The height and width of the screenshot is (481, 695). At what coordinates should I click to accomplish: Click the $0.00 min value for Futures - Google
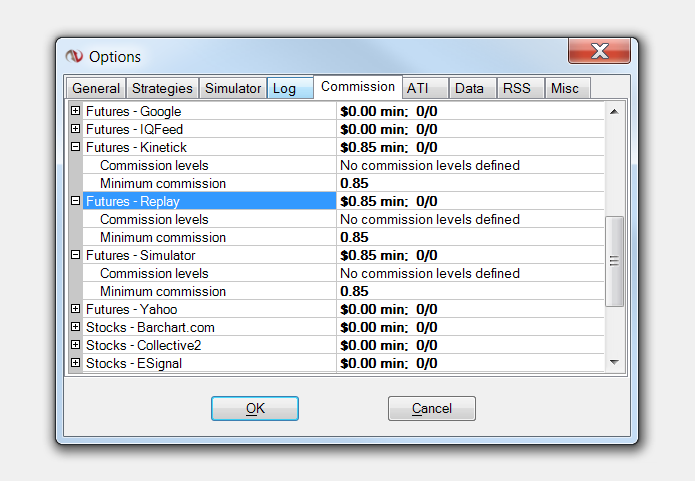[389, 111]
